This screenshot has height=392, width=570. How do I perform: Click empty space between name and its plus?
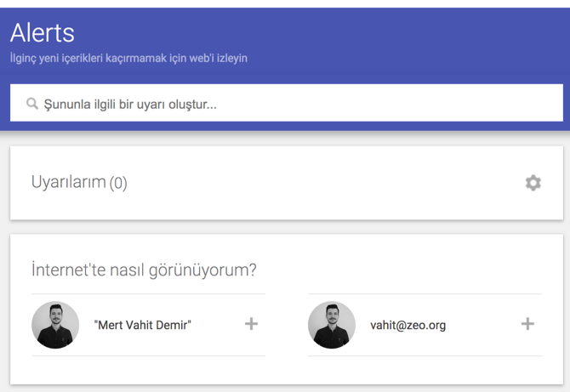point(218,325)
